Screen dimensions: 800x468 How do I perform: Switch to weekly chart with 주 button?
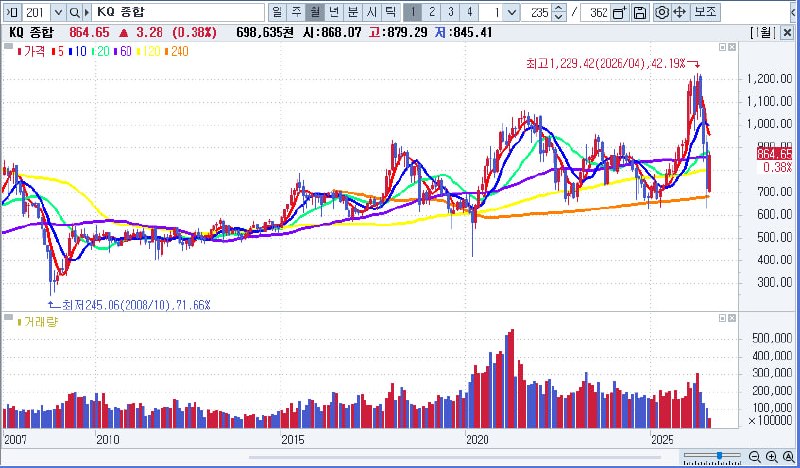[296, 12]
